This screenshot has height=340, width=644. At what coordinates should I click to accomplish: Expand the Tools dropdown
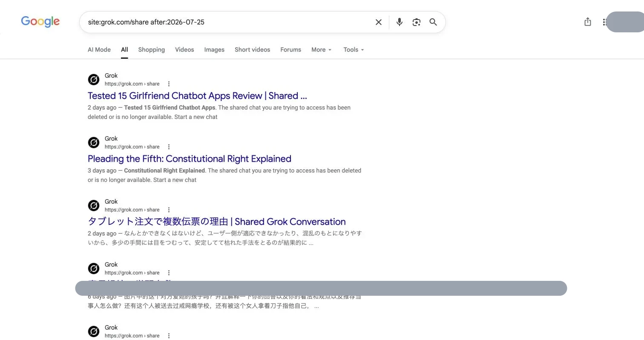(x=354, y=50)
